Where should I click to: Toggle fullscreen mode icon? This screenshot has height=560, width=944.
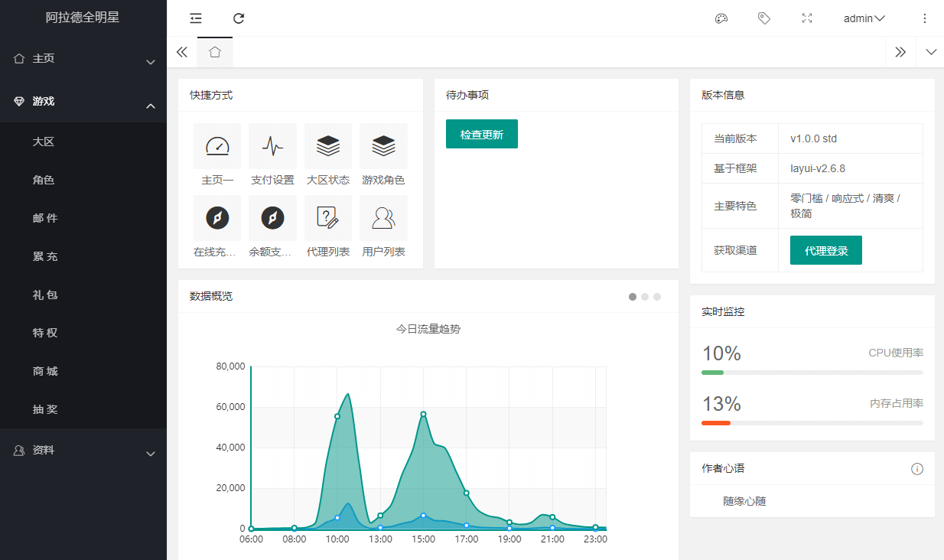coord(806,18)
